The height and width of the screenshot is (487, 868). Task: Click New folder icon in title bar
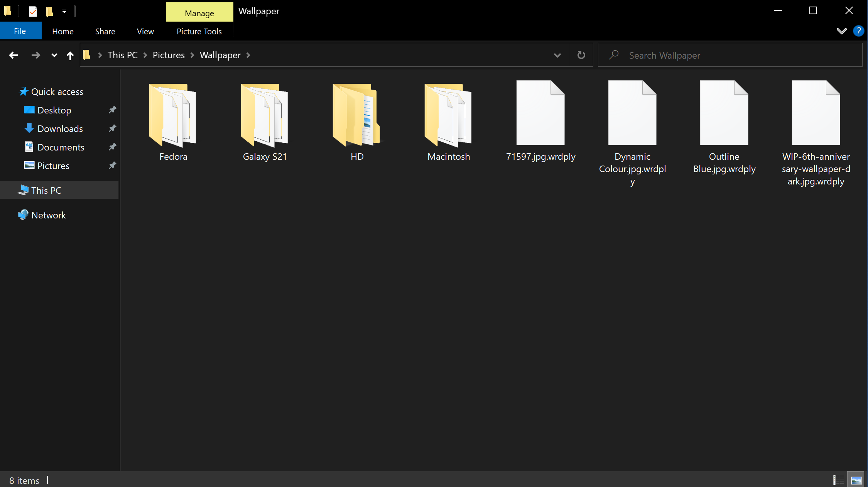pos(49,12)
